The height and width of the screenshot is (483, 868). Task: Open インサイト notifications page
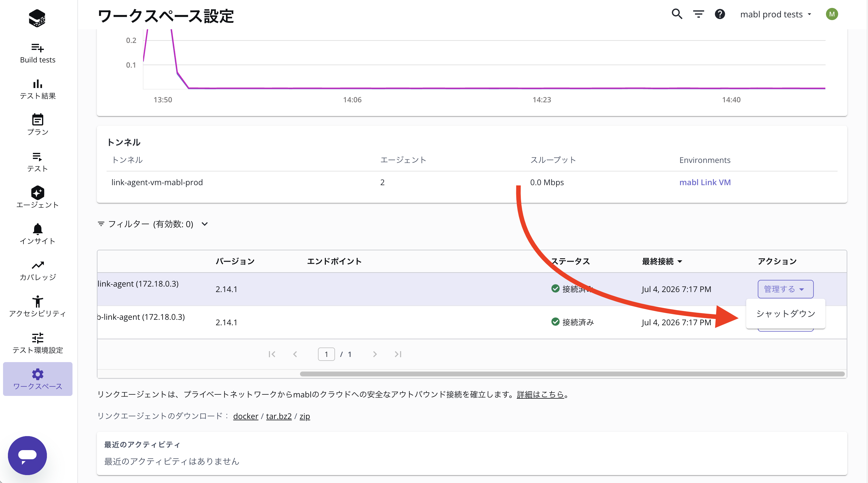click(37, 234)
